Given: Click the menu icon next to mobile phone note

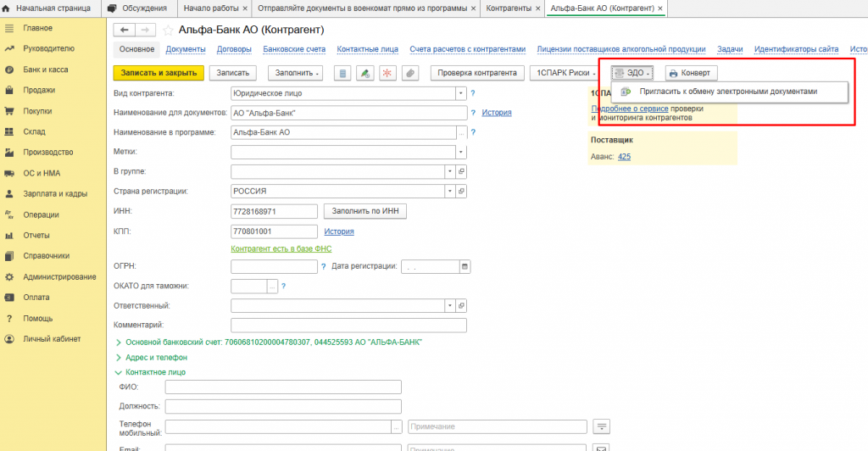Looking at the screenshot, I should (601, 426).
